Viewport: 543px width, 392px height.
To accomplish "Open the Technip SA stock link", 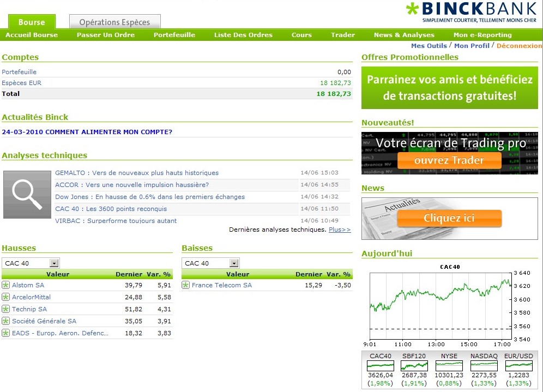I will coord(29,309).
